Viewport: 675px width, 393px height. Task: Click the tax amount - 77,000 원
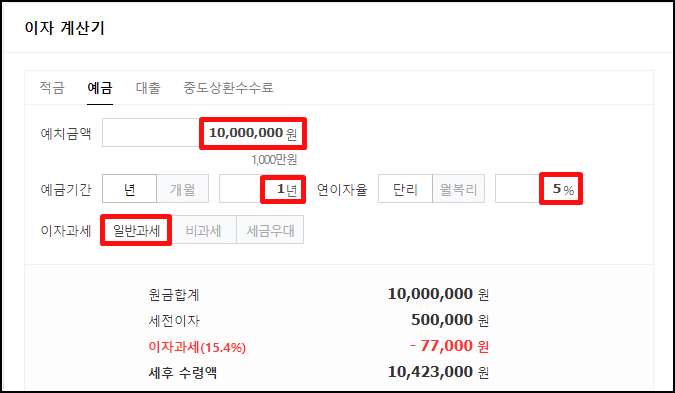coord(449,346)
